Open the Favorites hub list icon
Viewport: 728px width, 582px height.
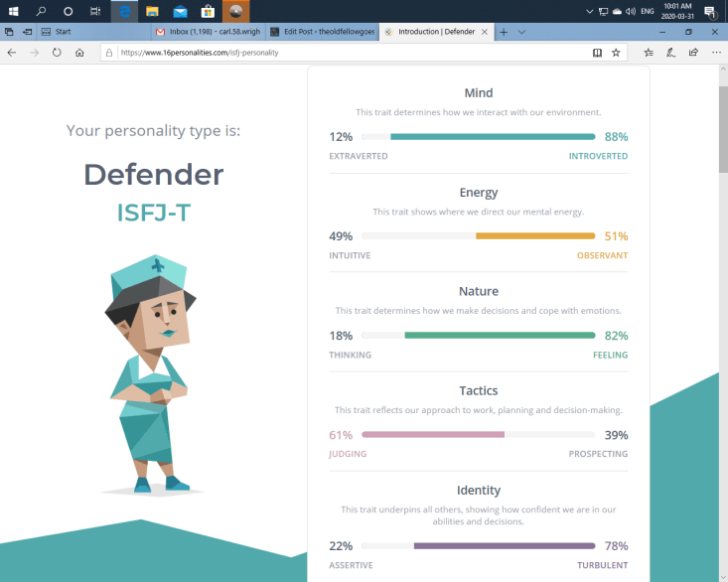tap(649, 52)
